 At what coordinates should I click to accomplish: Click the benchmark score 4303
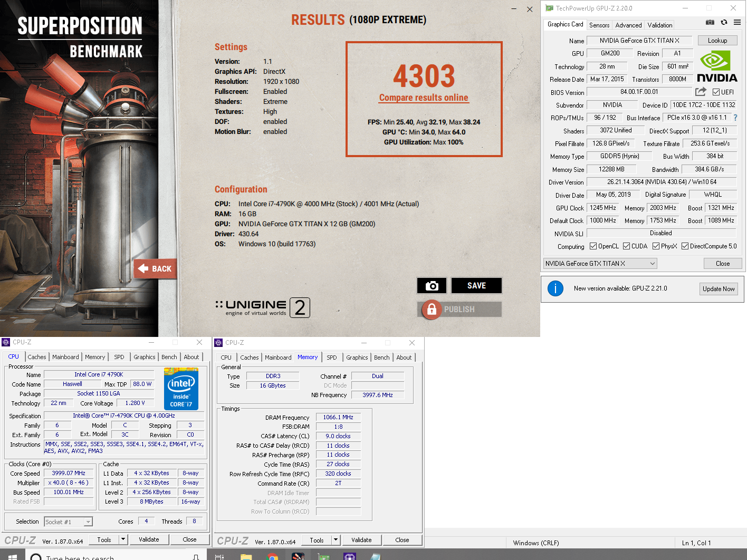pos(424,76)
